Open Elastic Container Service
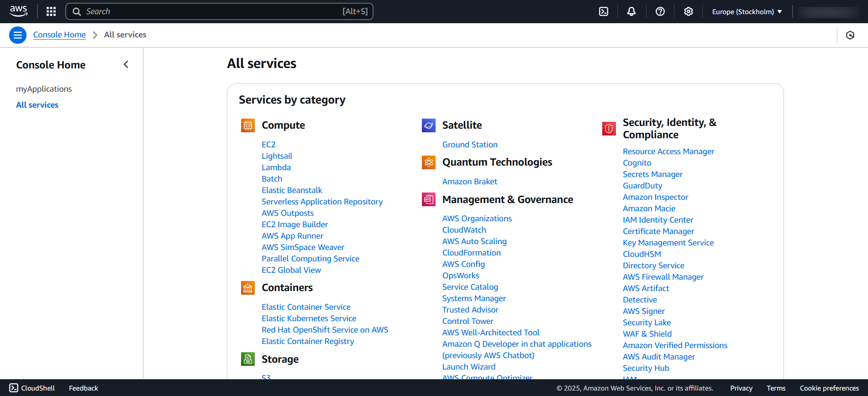Screen dimensions: 868x396 pyautogui.click(x=306, y=307)
